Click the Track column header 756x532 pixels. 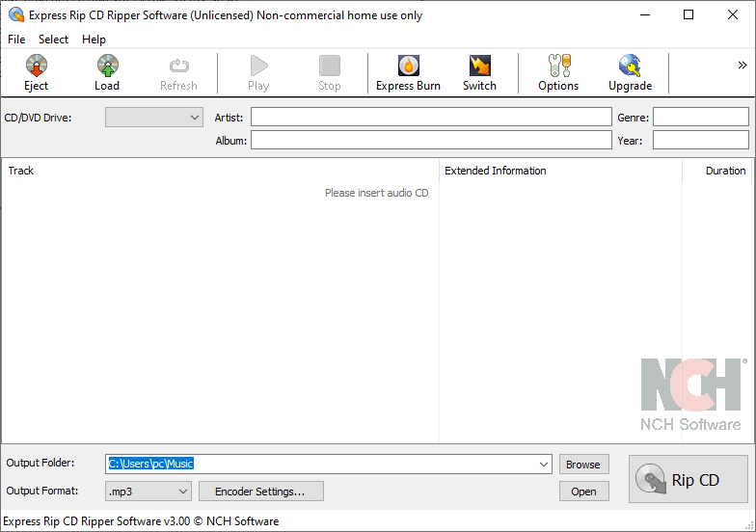tap(220, 171)
